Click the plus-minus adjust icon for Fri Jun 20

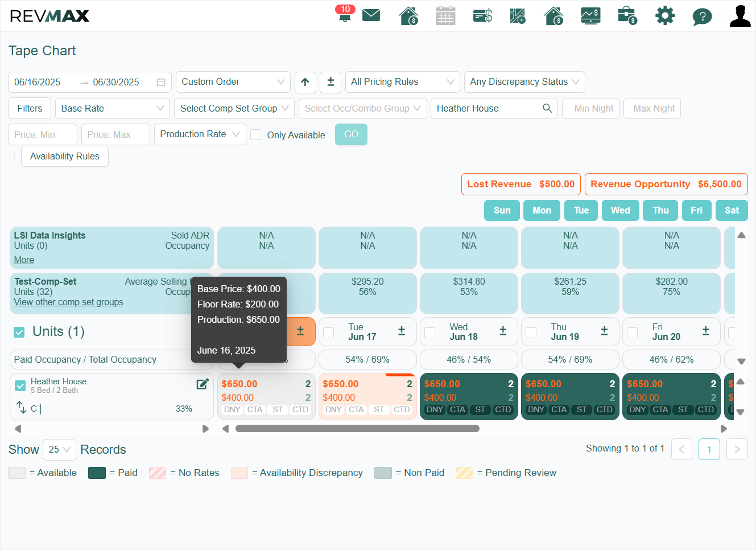click(x=706, y=331)
